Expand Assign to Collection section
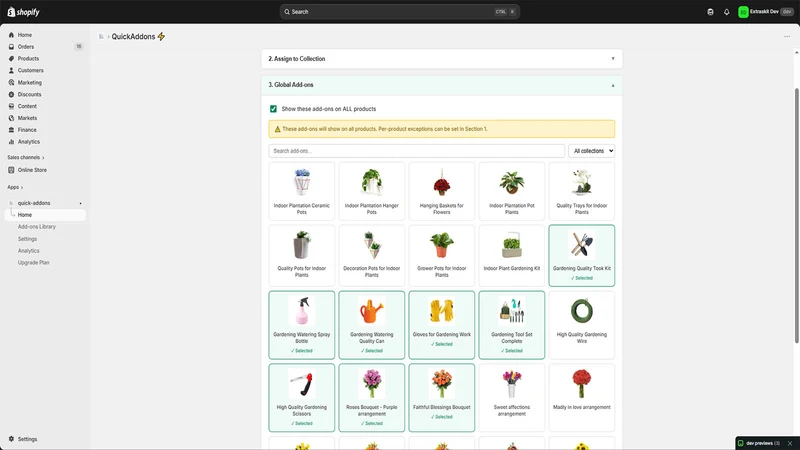Screen dimensions: 800x450 tap(442, 59)
